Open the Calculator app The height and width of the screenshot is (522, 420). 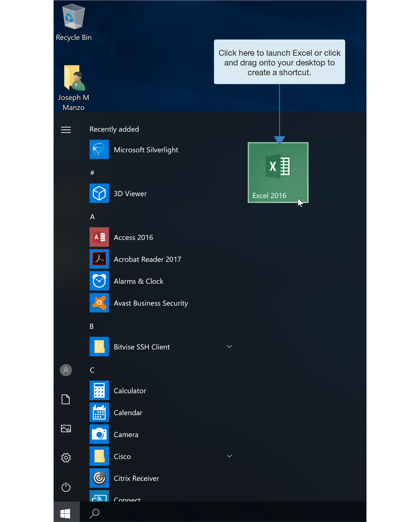(129, 391)
